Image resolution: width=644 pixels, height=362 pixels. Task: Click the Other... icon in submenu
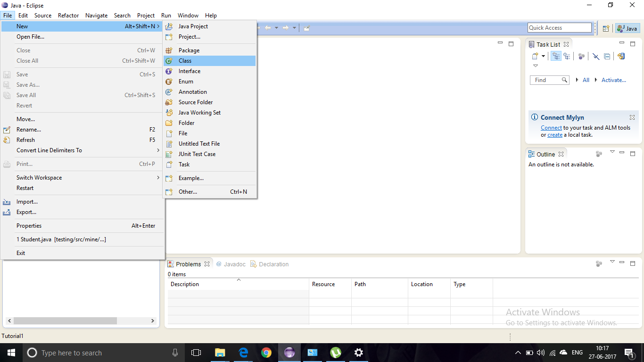(x=169, y=192)
